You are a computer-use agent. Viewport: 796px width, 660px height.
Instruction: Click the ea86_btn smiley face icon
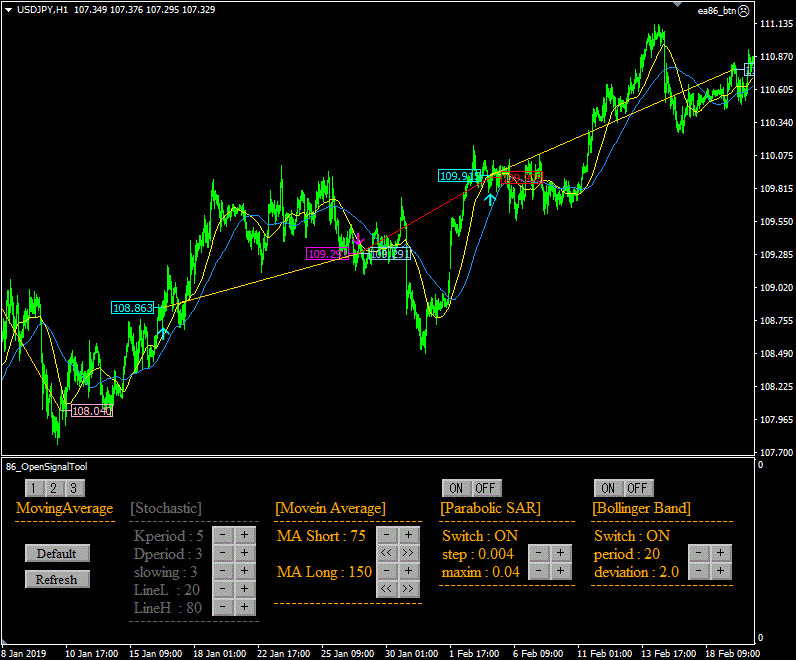pyautogui.click(x=743, y=11)
